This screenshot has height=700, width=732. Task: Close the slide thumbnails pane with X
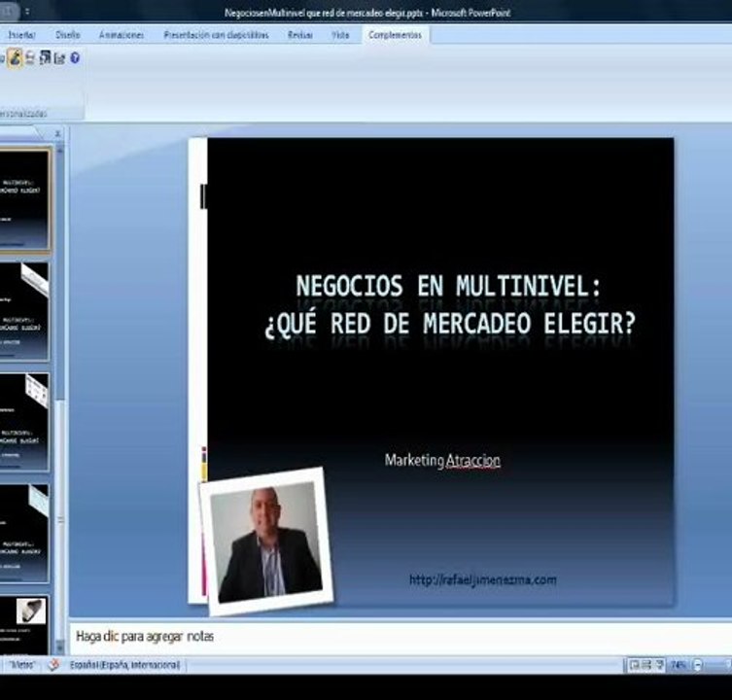coord(57,134)
